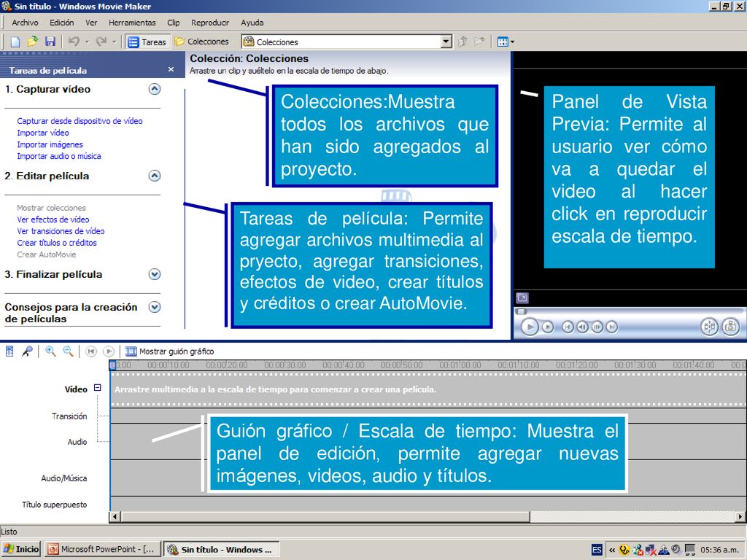Expand the Finalizar película section
Screen dimensions: 747x560
pyautogui.click(x=155, y=274)
